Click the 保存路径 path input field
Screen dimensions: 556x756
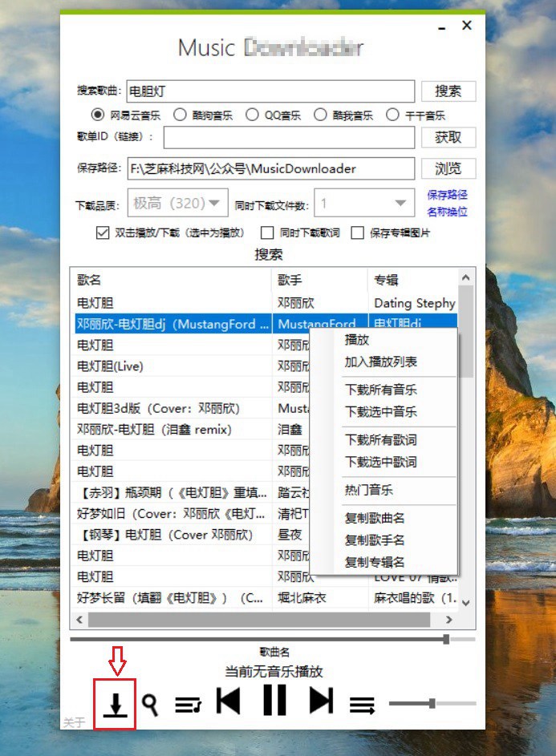click(270, 168)
